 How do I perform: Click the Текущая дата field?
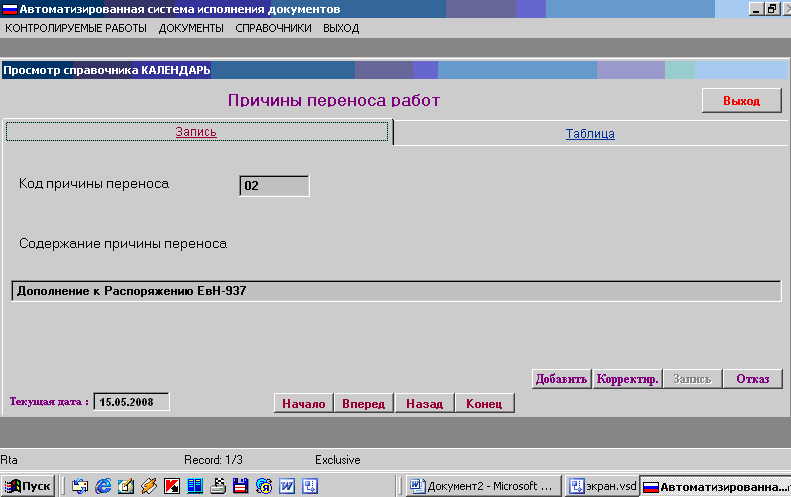coord(132,402)
